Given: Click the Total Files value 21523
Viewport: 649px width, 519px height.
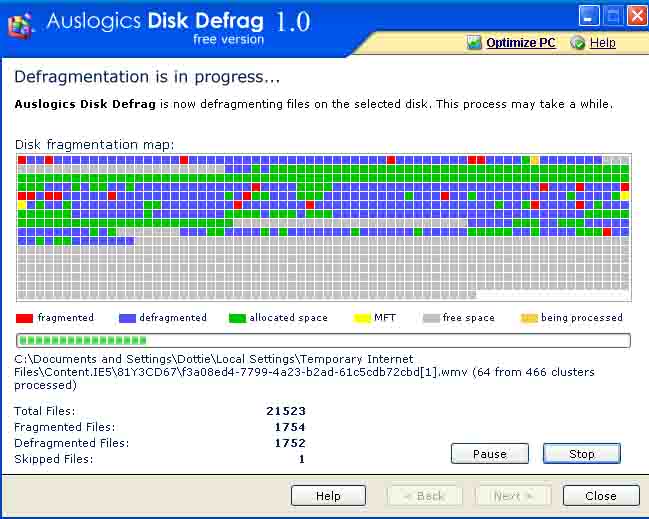Looking at the screenshot, I should (286, 411).
